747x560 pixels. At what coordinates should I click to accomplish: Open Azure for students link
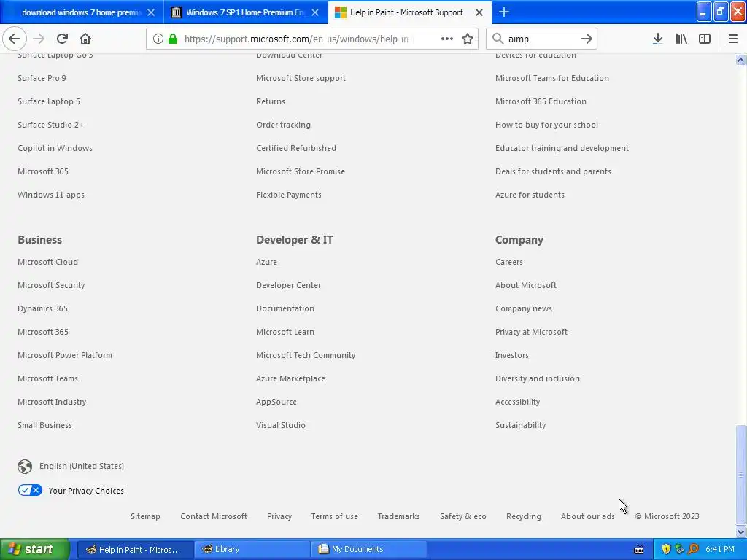pyautogui.click(x=530, y=195)
